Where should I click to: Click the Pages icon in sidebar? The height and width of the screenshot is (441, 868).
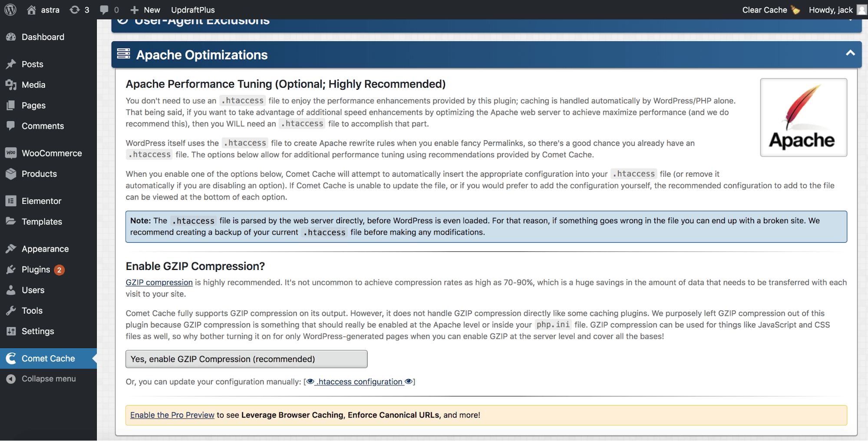click(11, 105)
